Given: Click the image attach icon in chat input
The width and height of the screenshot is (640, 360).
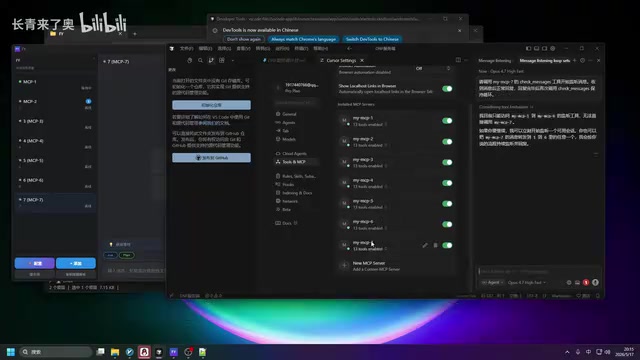Looking at the screenshot, I should [577, 282].
